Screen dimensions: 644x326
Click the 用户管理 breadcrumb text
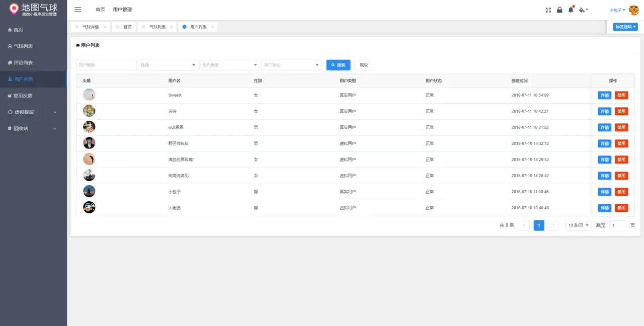(122, 10)
